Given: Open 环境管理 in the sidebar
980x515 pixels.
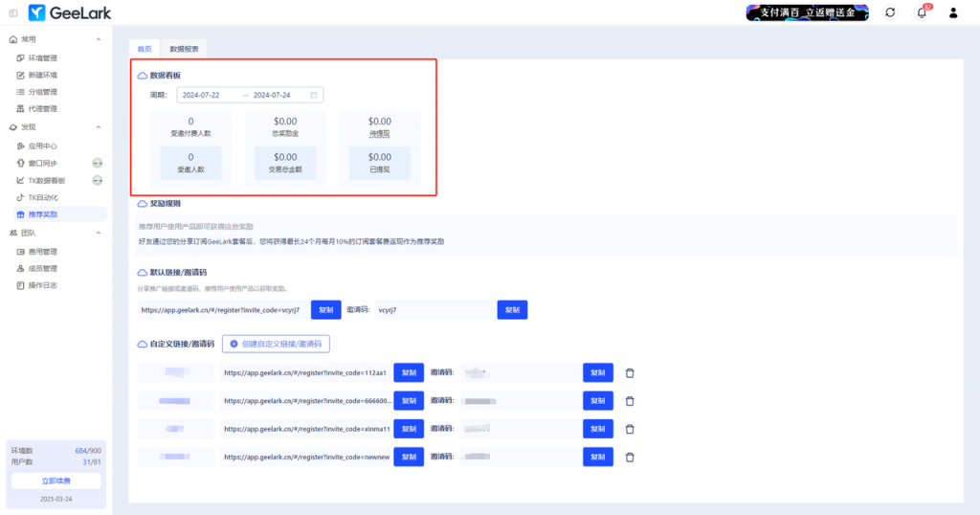Looking at the screenshot, I should (x=42, y=58).
